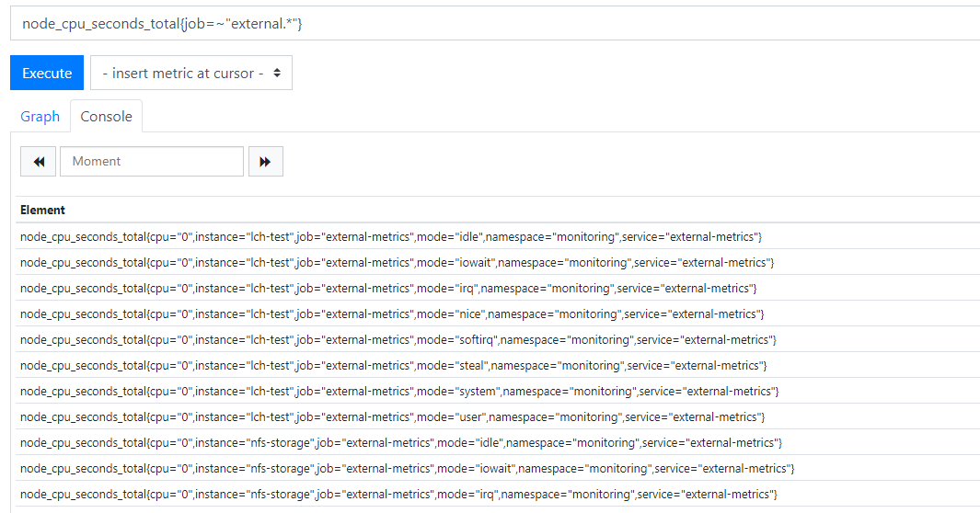
Task: Pick the lch-test softirq mode row
Action: (398, 340)
